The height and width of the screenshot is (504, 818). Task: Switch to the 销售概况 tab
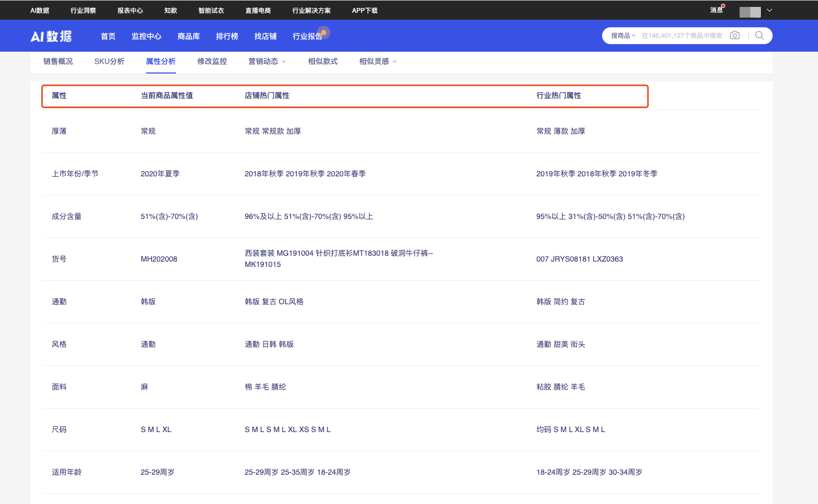[x=58, y=61]
